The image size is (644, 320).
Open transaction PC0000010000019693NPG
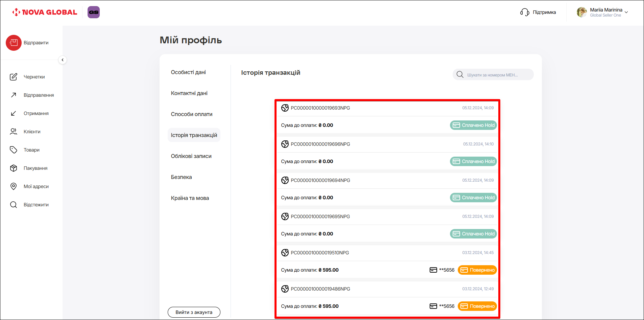point(320,108)
